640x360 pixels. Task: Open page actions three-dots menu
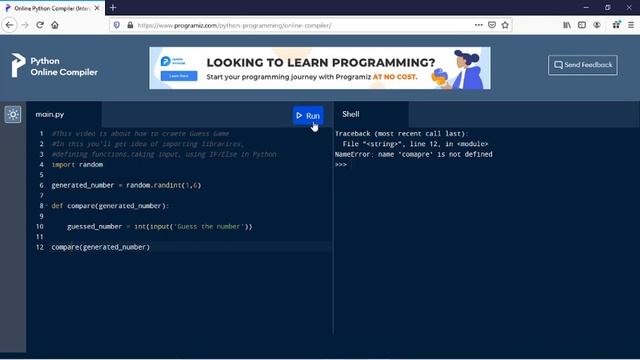pos(478,25)
